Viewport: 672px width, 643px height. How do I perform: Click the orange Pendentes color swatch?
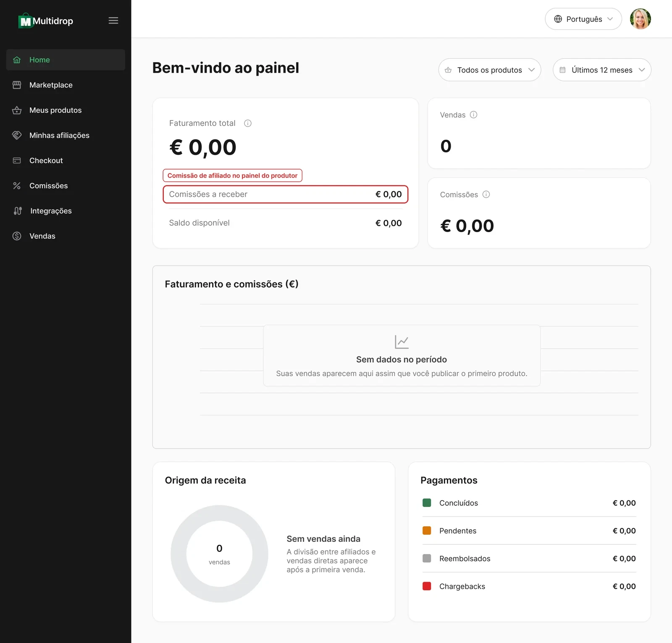(427, 531)
